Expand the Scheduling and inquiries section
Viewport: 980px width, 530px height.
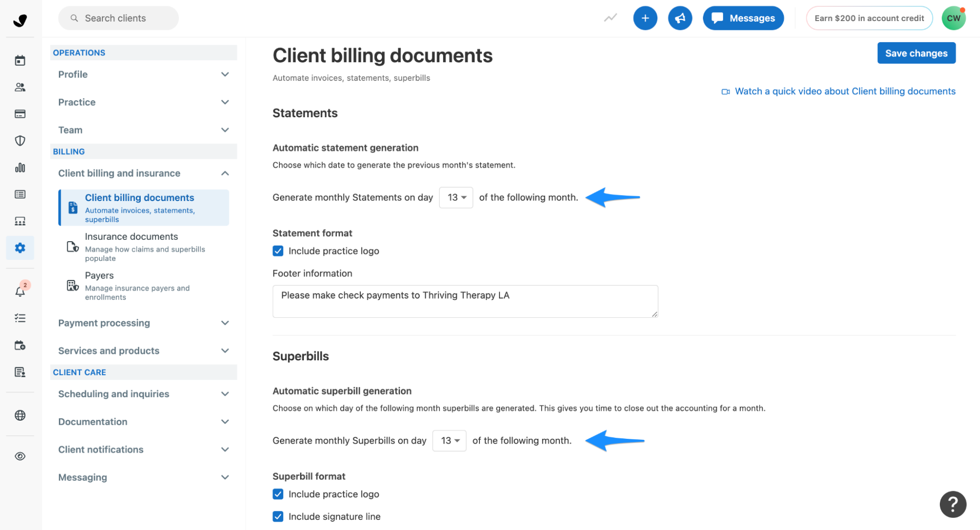[143, 394]
